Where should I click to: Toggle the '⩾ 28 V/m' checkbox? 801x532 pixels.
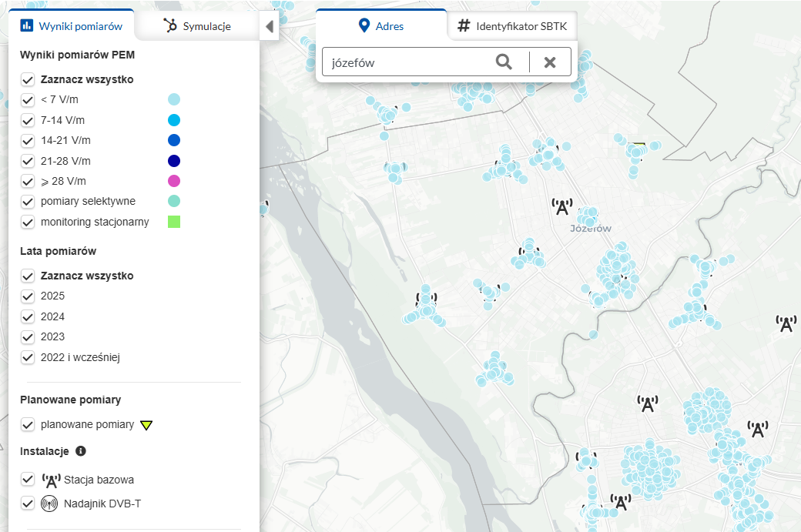pos(28,181)
